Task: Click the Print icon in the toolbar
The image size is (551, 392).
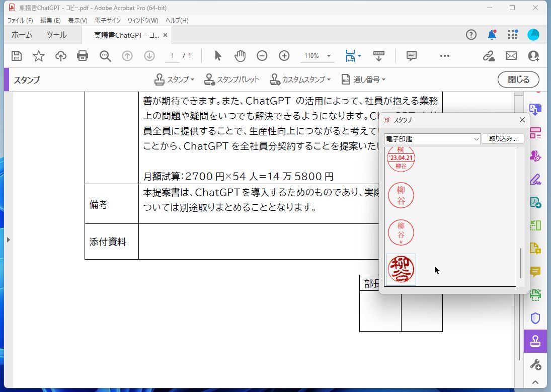Action: click(83, 56)
